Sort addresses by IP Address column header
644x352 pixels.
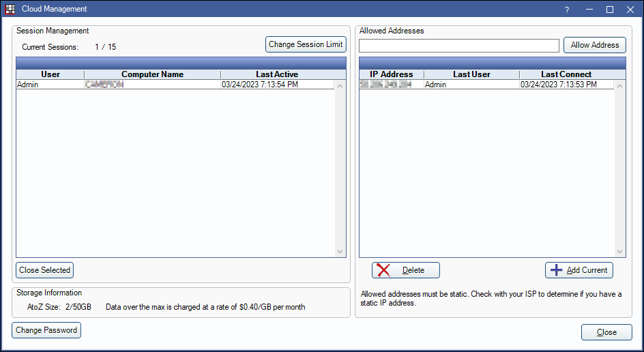pyautogui.click(x=392, y=74)
